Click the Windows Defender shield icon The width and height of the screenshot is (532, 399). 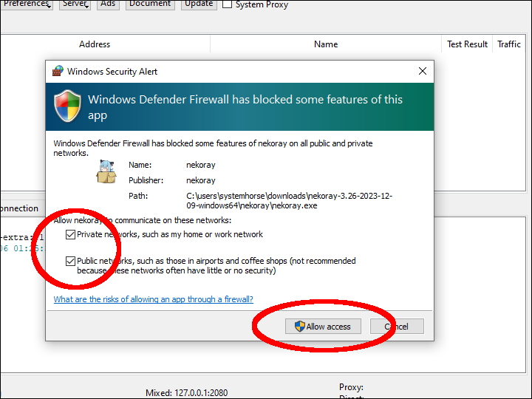pyautogui.click(x=67, y=106)
